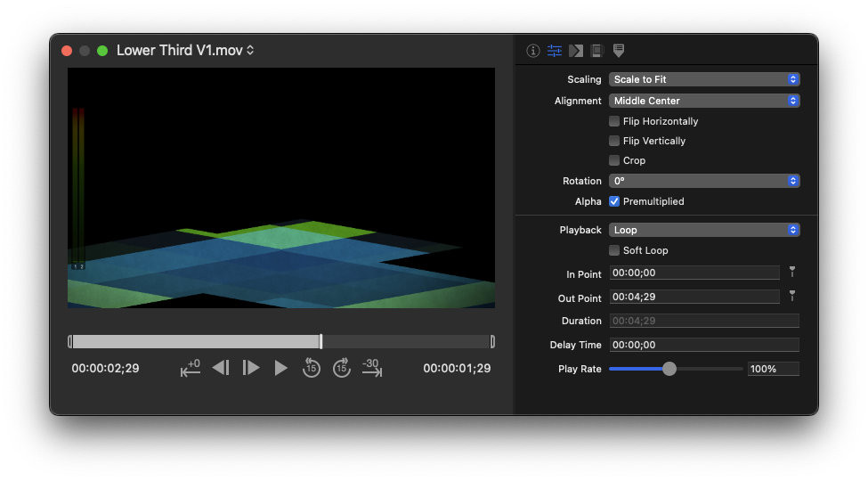Start playback with the play button
The image size is (868, 481).
coord(280,368)
